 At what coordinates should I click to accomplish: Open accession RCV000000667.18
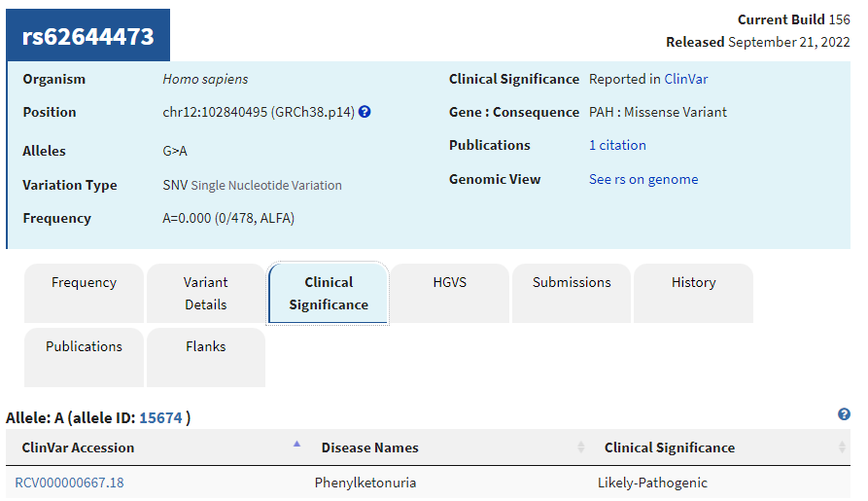[x=69, y=483]
